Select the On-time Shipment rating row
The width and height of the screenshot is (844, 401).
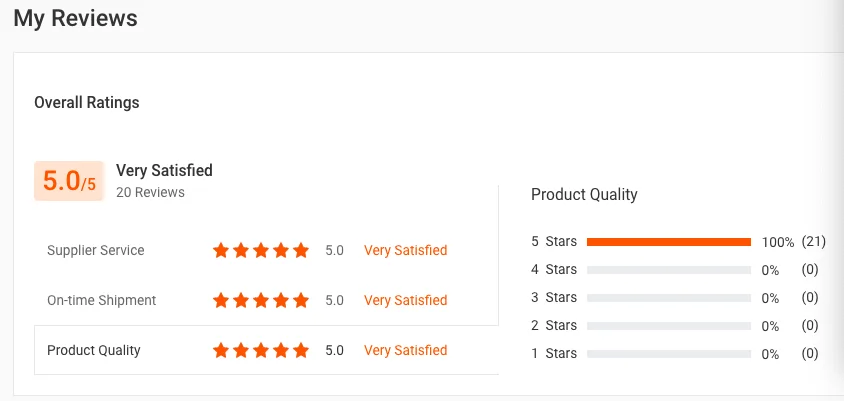[x=266, y=300]
